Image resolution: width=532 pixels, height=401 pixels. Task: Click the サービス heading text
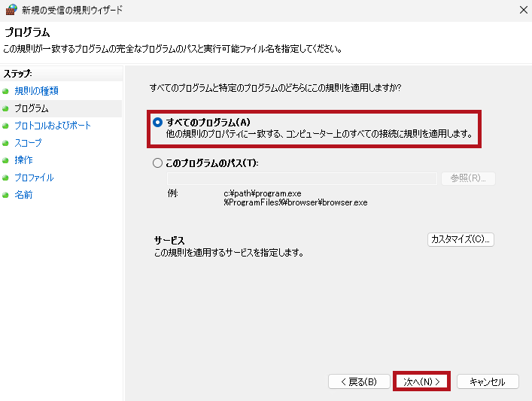click(x=169, y=241)
